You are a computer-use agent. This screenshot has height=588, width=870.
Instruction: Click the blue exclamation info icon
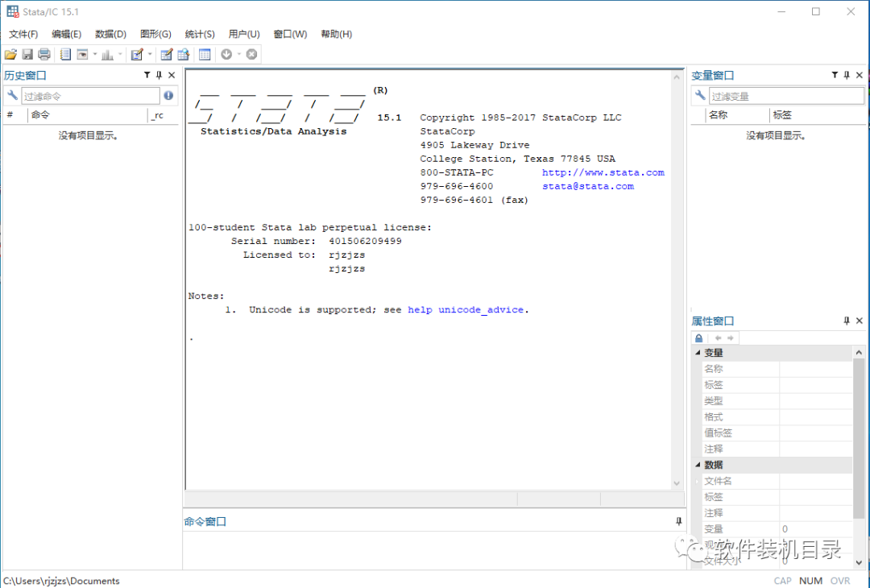pyautogui.click(x=168, y=95)
